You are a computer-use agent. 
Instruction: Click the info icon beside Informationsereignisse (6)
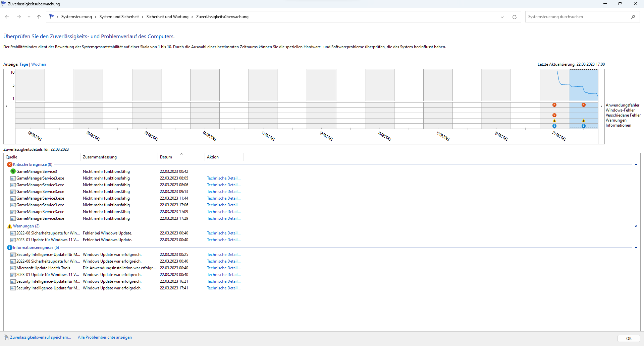click(9, 247)
